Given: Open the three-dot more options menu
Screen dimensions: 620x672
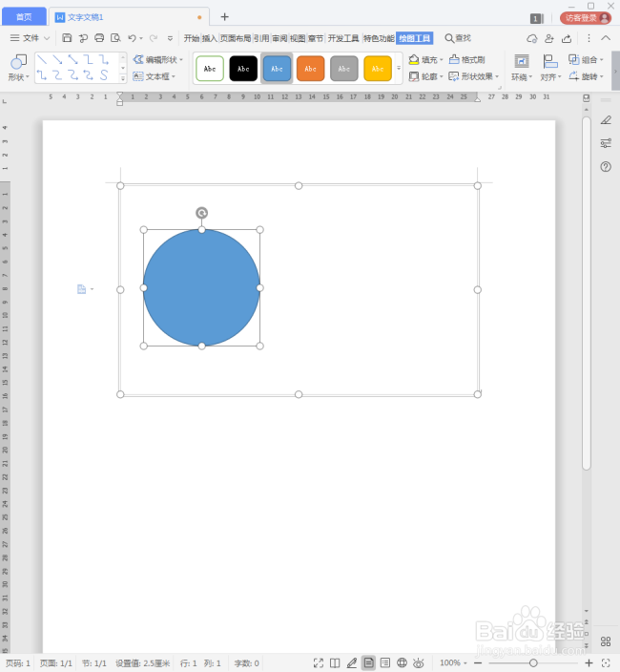Looking at the screenshot, I should pyautogui.click(x=589, y=38).
